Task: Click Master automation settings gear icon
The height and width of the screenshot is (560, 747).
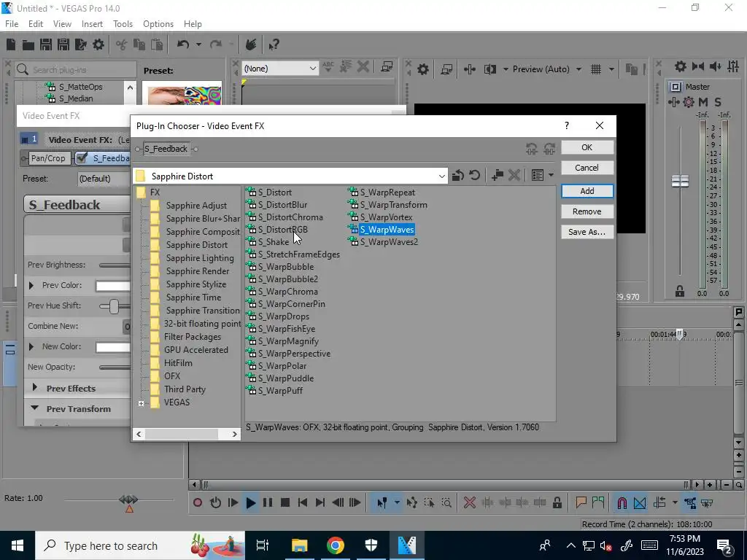Action: pos(689,102)
